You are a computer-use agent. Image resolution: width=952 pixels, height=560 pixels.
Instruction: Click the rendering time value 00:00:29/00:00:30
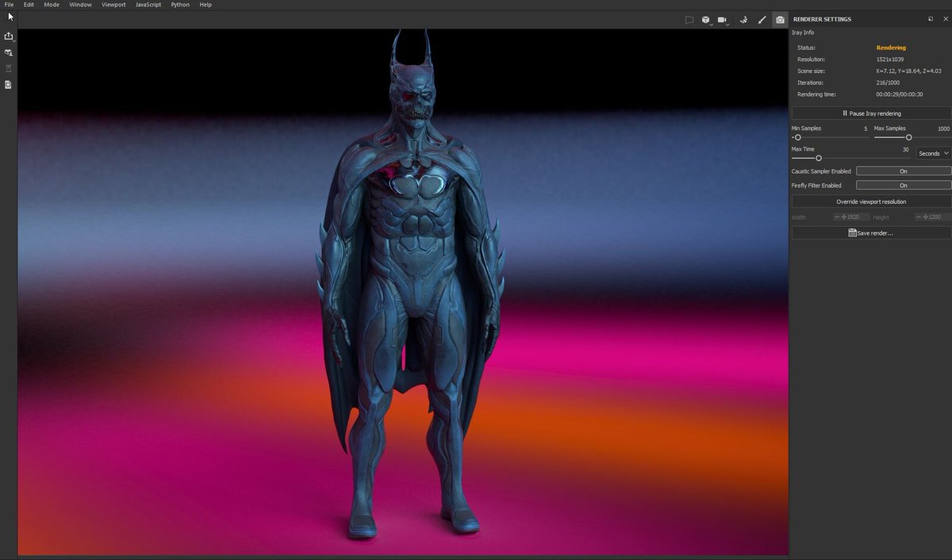tap(899, 94)
